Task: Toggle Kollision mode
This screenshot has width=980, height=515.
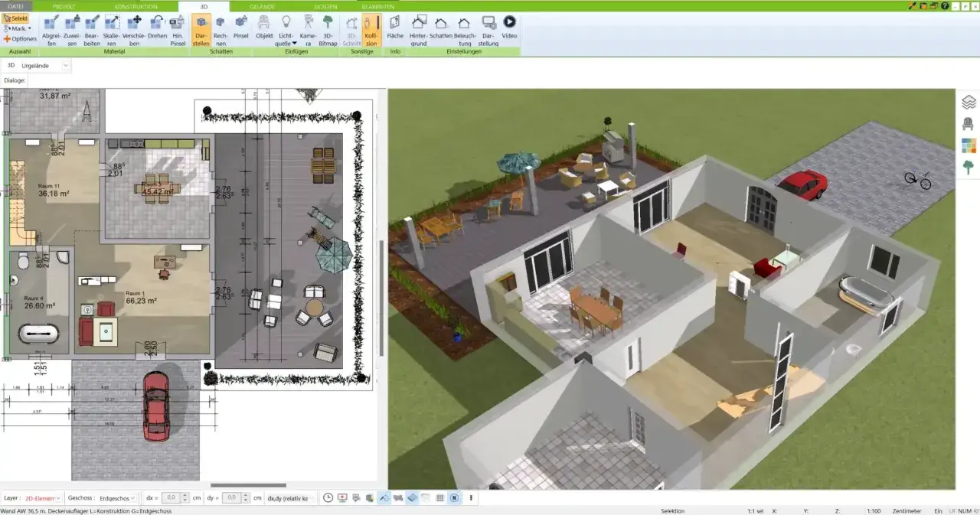Action: (371, 31)
